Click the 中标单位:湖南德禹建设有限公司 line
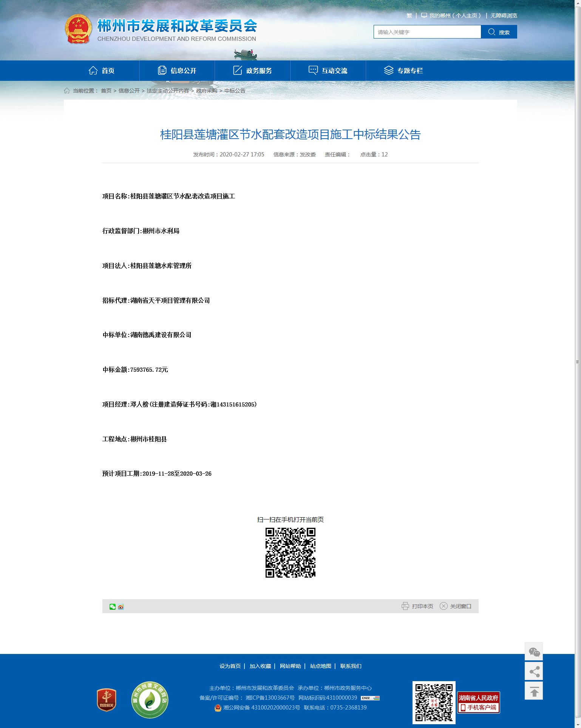This screenshot has height=728, width=581. pyautogui.click(x=147, y=335)
